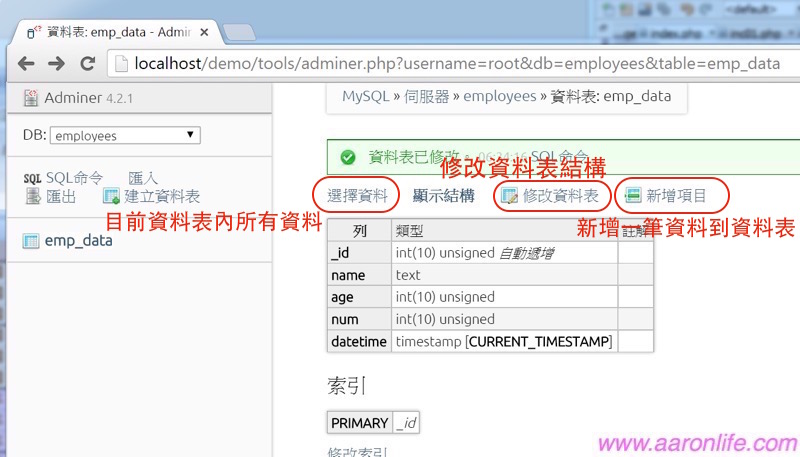
Task: Click the 修改資料表 alter table icon
Action: pos(509,195)
